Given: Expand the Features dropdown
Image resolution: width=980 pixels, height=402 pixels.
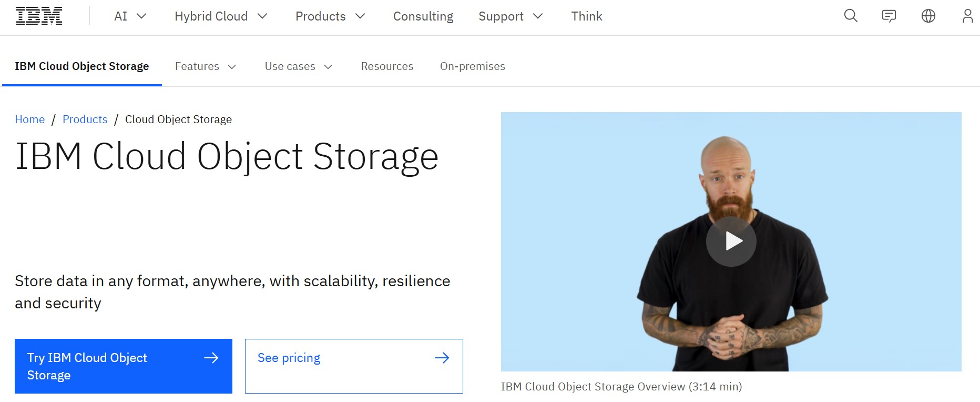Looking at the screenshot, I should (206, 66).
